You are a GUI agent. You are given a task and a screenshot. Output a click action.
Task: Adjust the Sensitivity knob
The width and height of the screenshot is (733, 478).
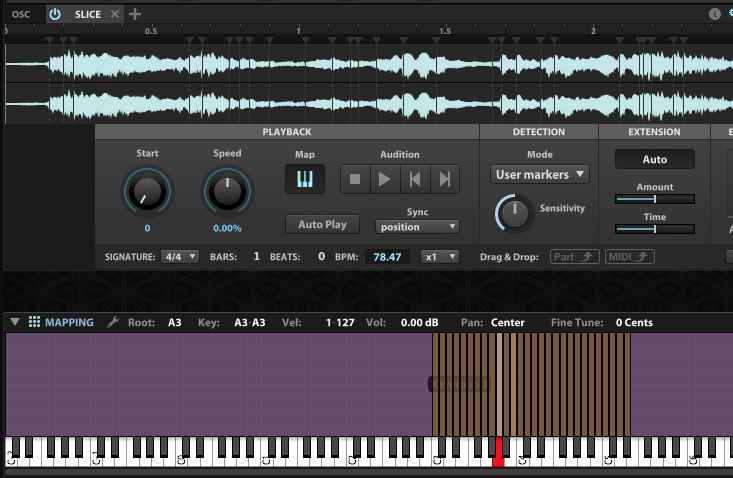click(x=514, y=213)
